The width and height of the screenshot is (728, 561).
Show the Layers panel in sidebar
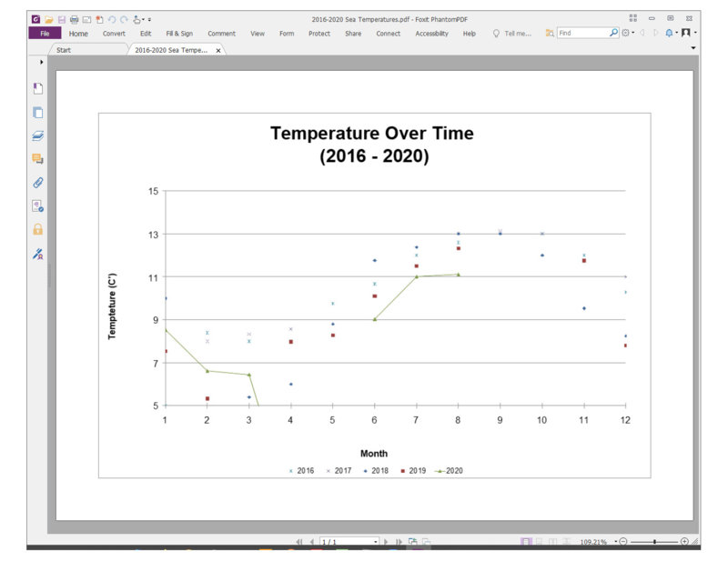coord(38,135)
